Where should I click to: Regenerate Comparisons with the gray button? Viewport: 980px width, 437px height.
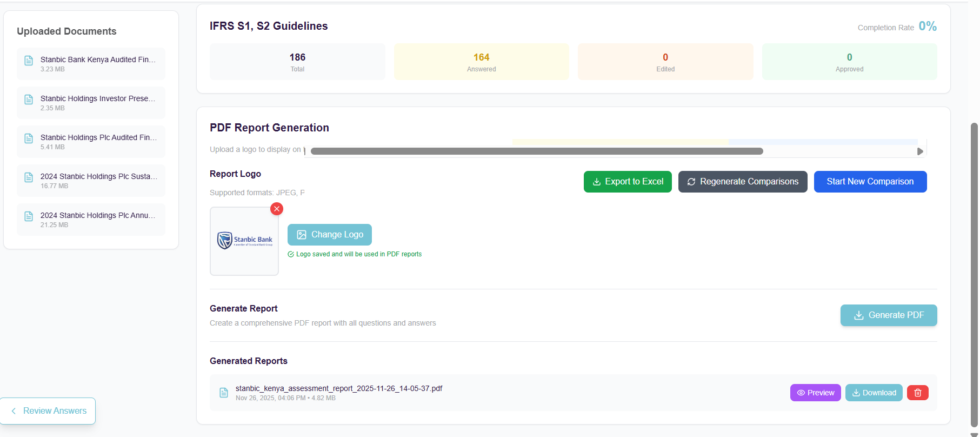743,182
